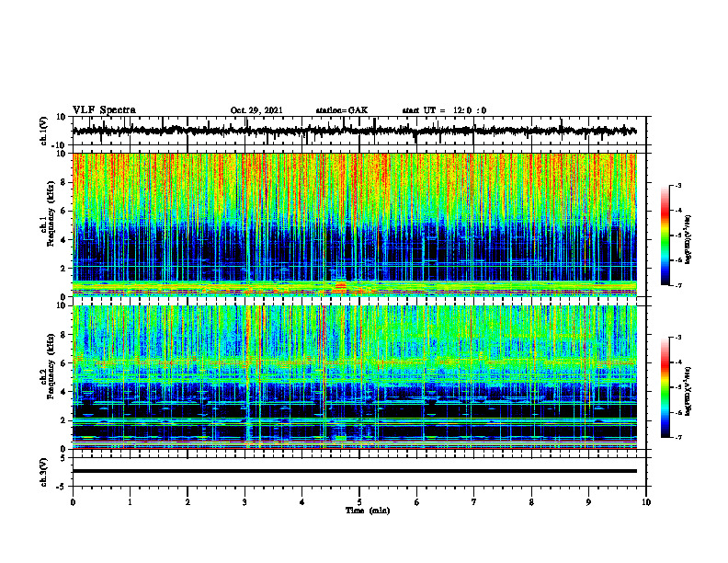
Task: Click the "start UT = 12: 0 : 0" text
Action: tap(444, 110)
